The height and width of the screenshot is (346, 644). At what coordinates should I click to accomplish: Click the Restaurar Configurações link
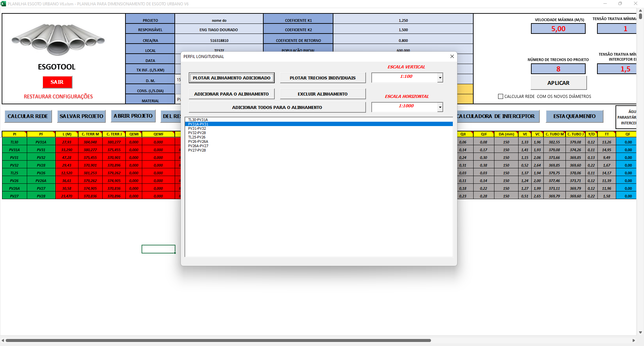click(58, 97)
